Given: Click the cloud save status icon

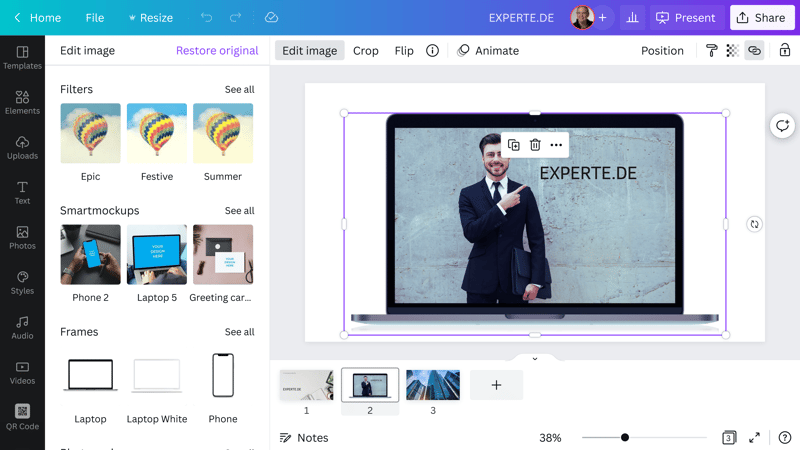Looking at the screenshot, I should (271, 18).
